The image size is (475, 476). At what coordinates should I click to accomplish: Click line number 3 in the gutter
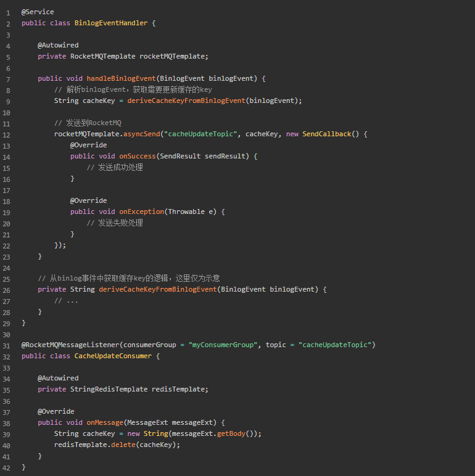coord(8,36)
